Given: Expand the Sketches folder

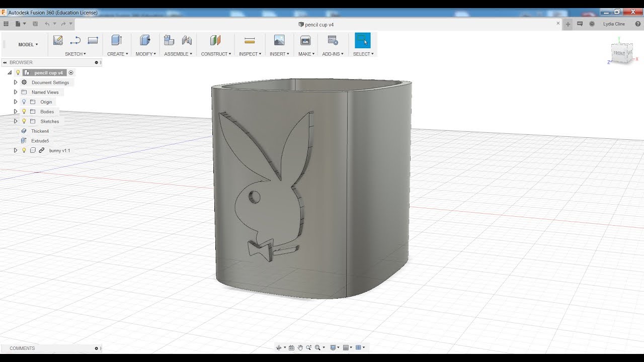Looking at the screenshot, I should 16,121.
